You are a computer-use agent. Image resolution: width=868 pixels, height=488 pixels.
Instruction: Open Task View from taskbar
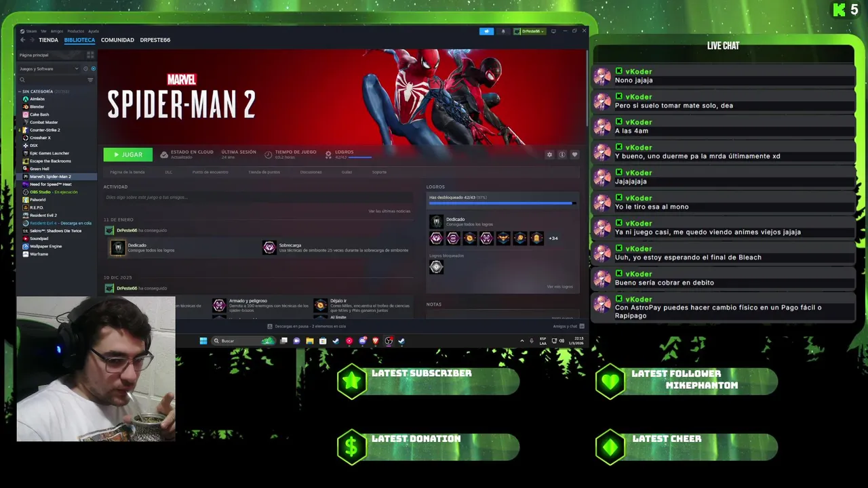click(x=283, y=341)
